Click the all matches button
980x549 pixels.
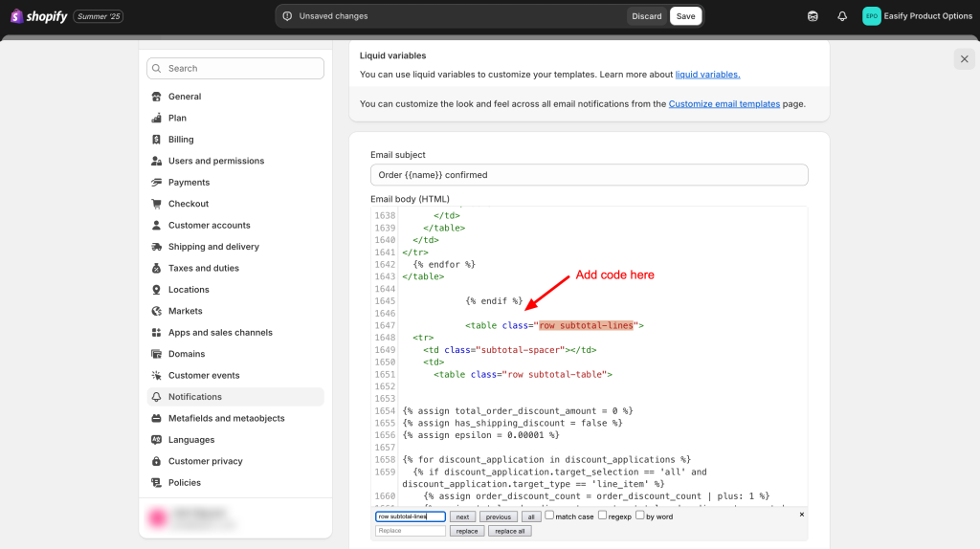click(531, 516)
